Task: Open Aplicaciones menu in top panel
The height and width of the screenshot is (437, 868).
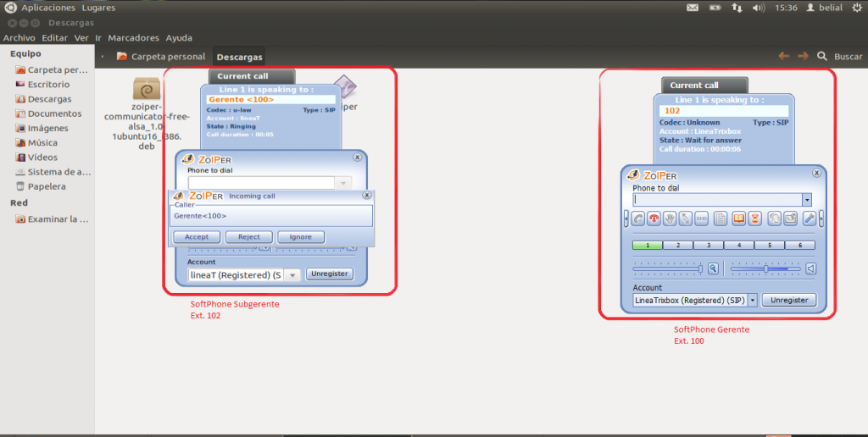Action: tap(48, 8)
